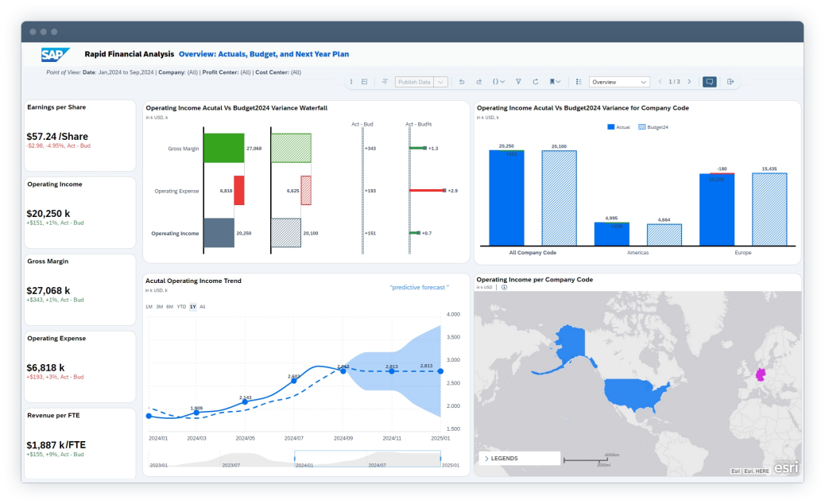Open the bookmark dropdown chevron
The width and height of the screenshot is (825, 504).
click(x=556, y=81)
